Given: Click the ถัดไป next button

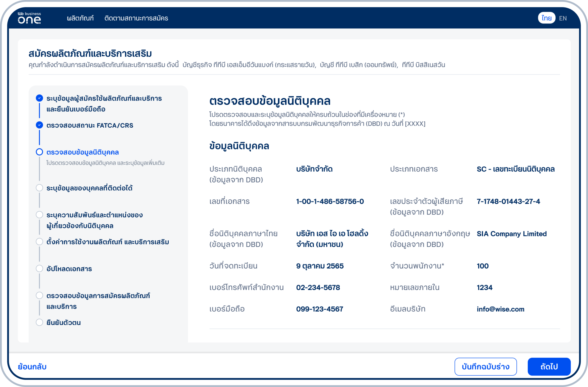Looking at the screenshot, I should 549,366.
